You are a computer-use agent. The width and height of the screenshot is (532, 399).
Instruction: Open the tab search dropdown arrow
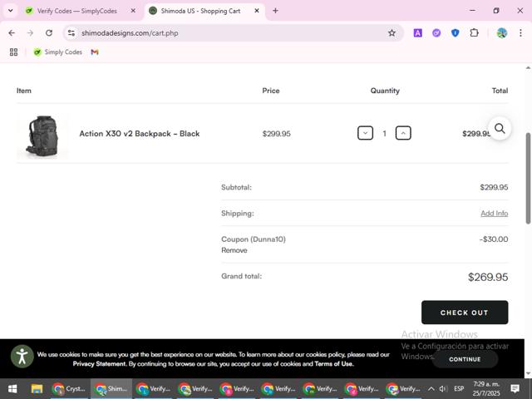pos(11,11)
